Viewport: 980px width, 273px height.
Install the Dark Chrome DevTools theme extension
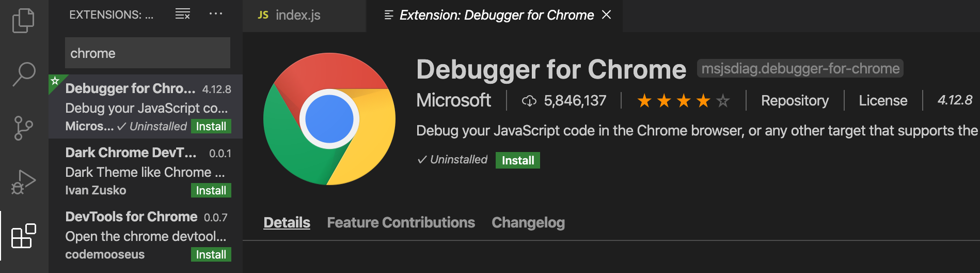click(211, 191)
